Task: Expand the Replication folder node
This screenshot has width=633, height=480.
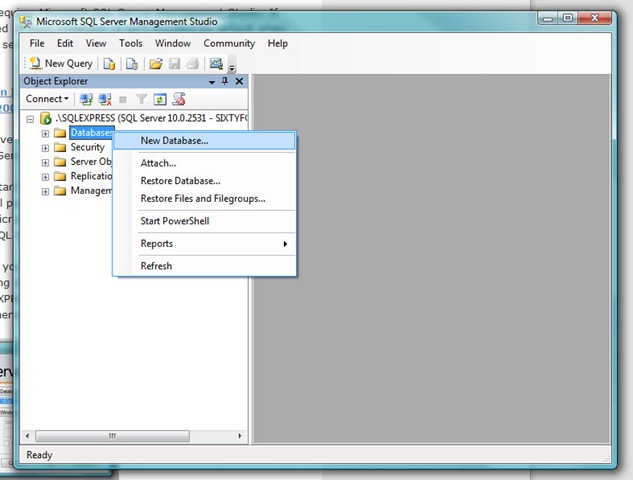Action: [x=45, y=177]
